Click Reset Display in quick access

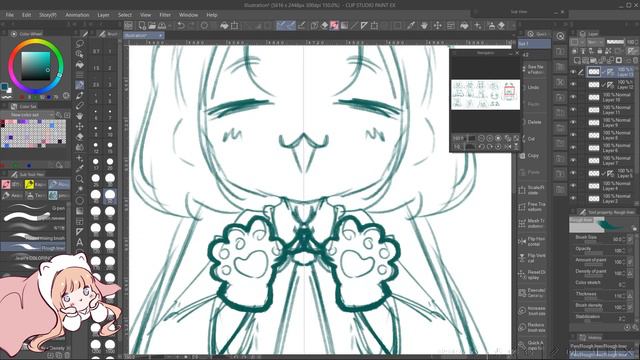[x=533, y=275]
